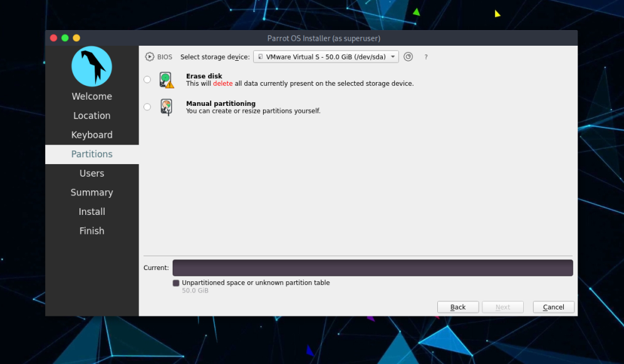This screenshot has width=624, height=364.
Task: Select the Manual partitioning radio button
Action: coord(147,107)
